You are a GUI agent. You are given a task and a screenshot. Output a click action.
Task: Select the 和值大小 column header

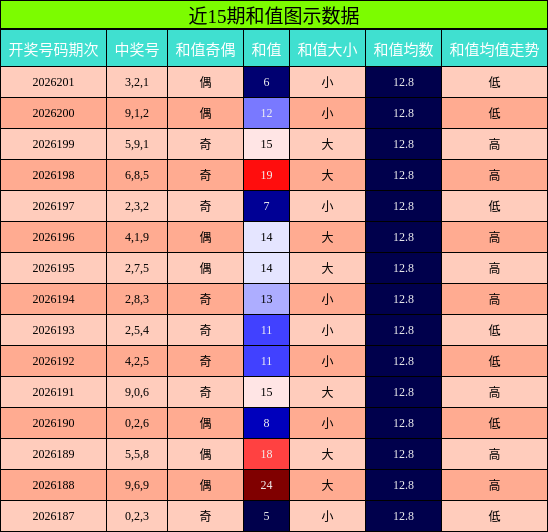click(327, 49)
